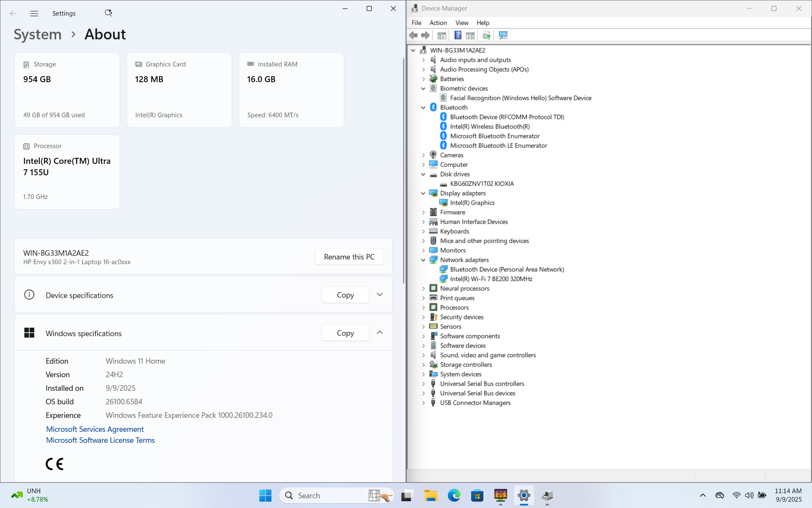Click the Processor Intel Core Ultra 7 card
Image resolution: width=812 pixels, height=508 pixels.
pyautogui.click(x=67, y=172)
